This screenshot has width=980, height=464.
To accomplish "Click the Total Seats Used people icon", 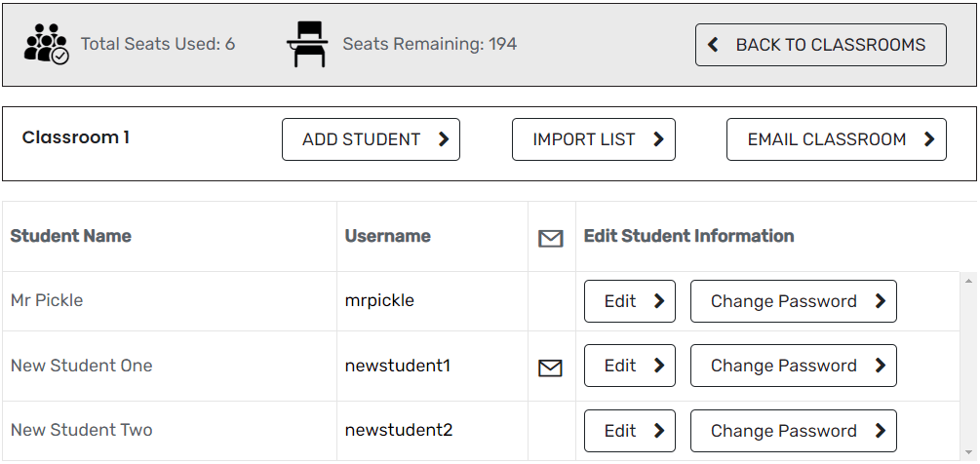I will (x=46, y=44).
